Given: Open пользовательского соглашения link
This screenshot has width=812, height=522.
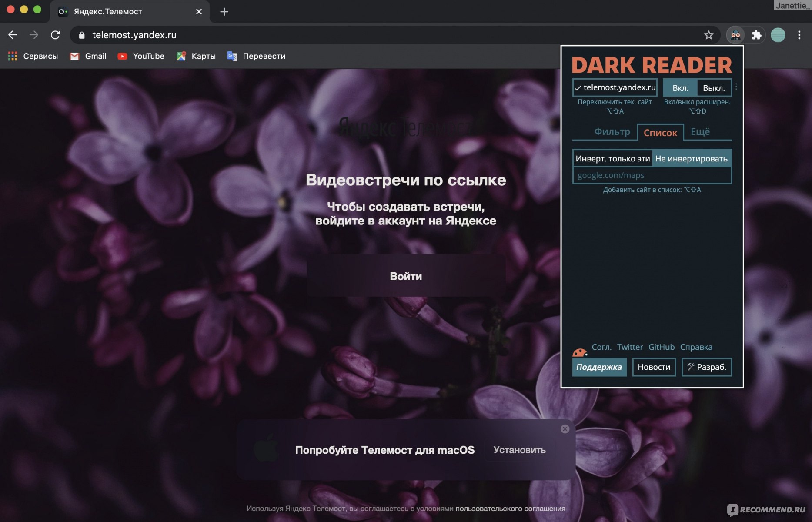Looking at the screenshot, I should [x=510, y=509].
